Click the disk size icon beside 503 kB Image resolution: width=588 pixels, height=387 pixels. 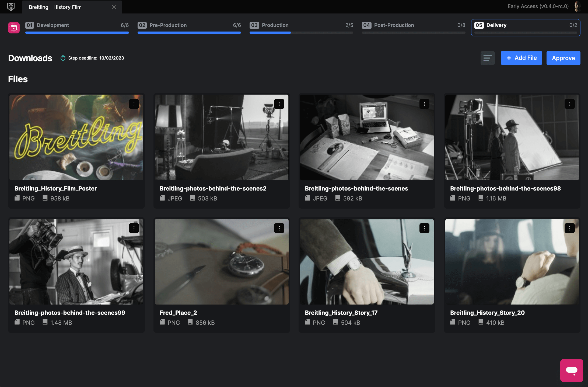pos(192,198)
